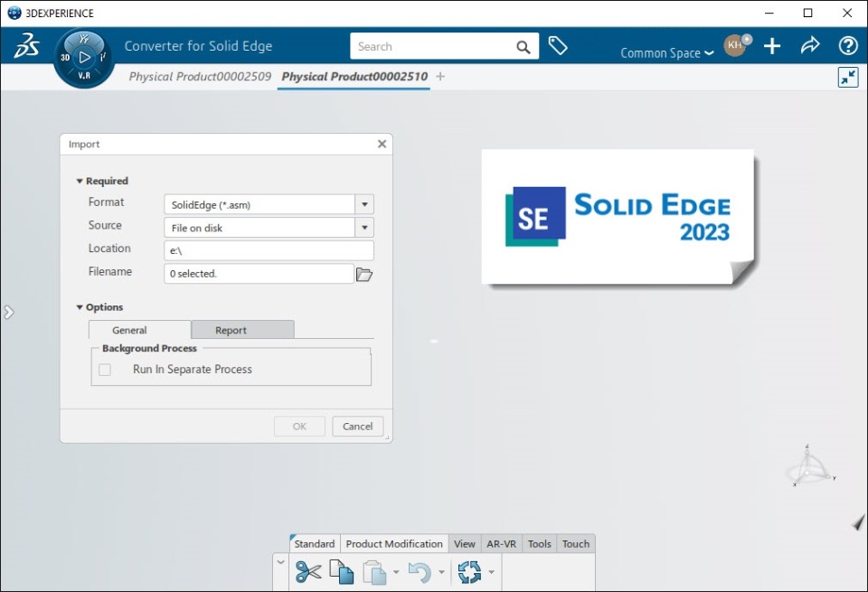Click the Update refresh icon
Image resolution: width=868 pixels, height=592 pixels.
click(x=469, y=572)
